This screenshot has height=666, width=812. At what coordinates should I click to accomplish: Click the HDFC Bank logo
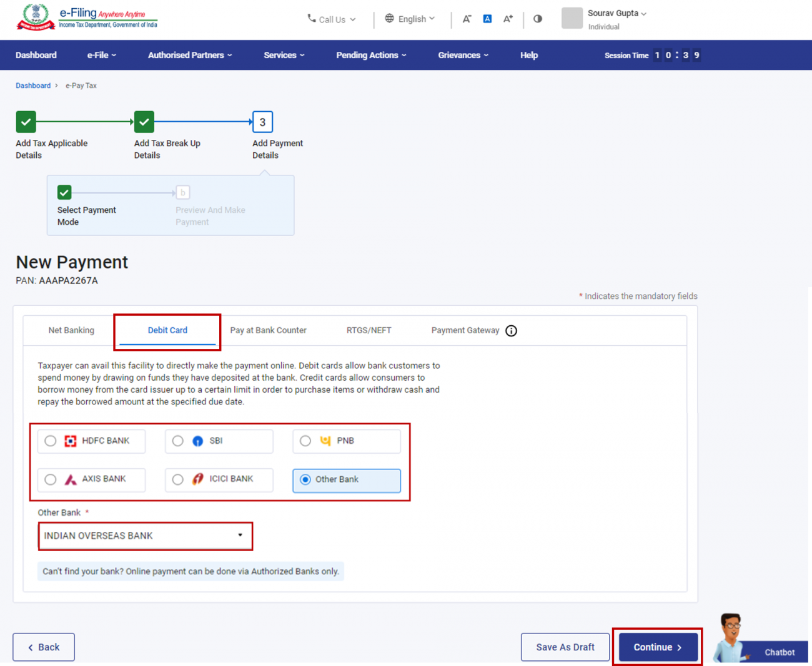coord(70,441)
